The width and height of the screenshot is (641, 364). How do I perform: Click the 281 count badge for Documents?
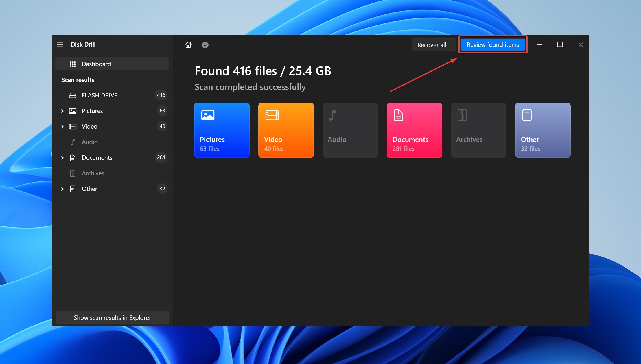(x=161, y=157)
